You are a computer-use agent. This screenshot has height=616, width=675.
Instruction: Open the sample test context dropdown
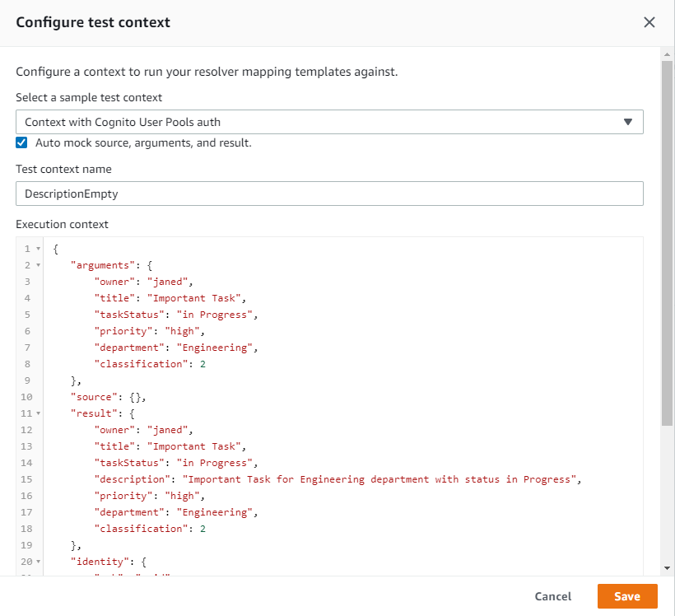pos(329,121)
